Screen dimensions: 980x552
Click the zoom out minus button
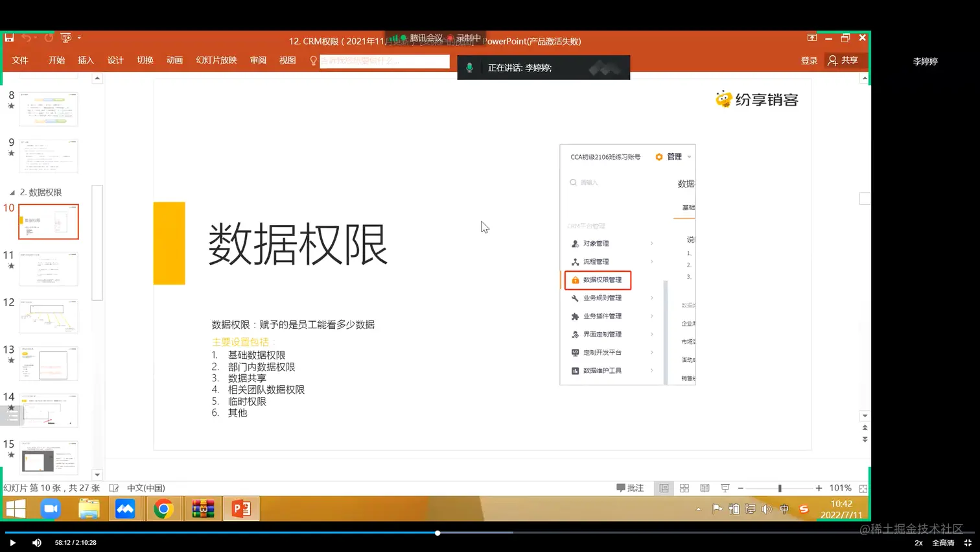[741, 488]
